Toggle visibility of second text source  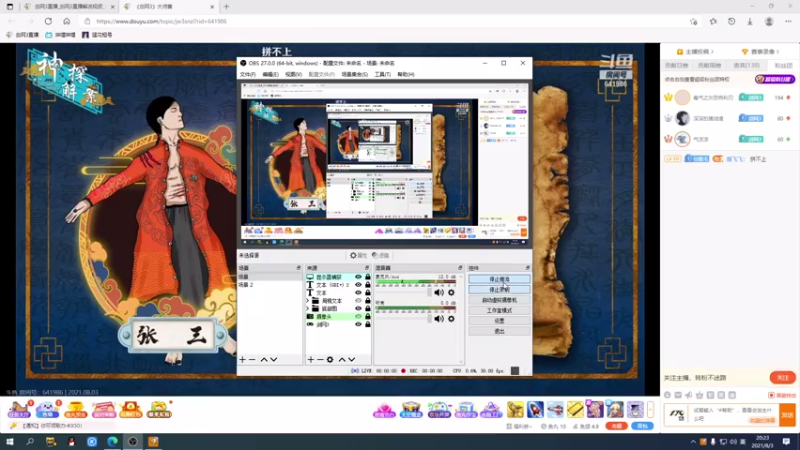click(x=358, y=293)
